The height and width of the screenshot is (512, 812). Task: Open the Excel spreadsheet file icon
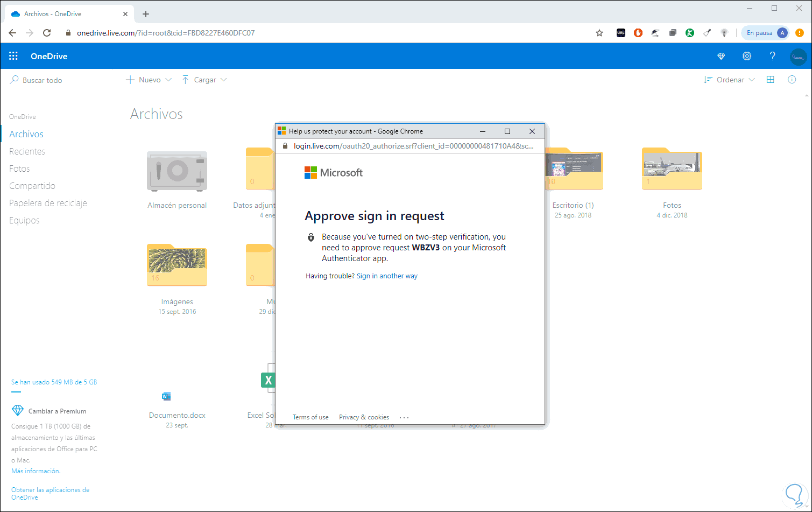(x=268, y=380)
